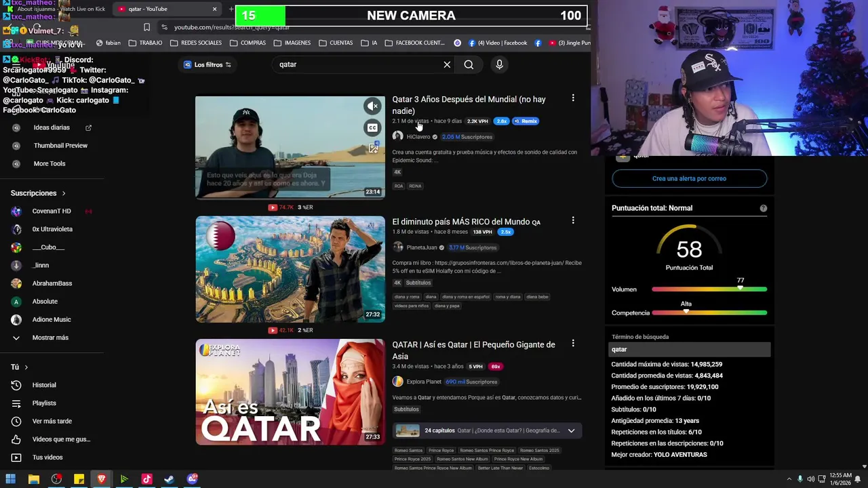The width and height of the screenshot is (868, 488).
Task: Open File Explorer from the taskbar
Action: click(33, 479)
